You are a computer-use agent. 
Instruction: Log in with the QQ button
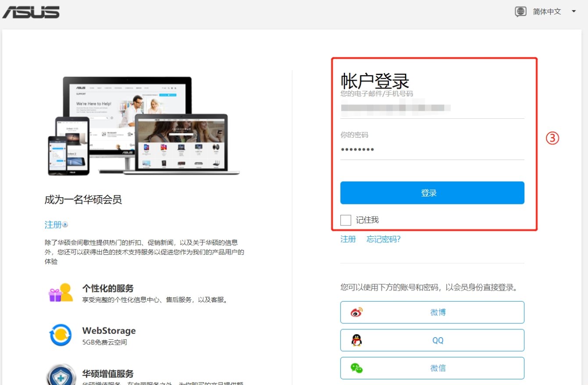432,340
